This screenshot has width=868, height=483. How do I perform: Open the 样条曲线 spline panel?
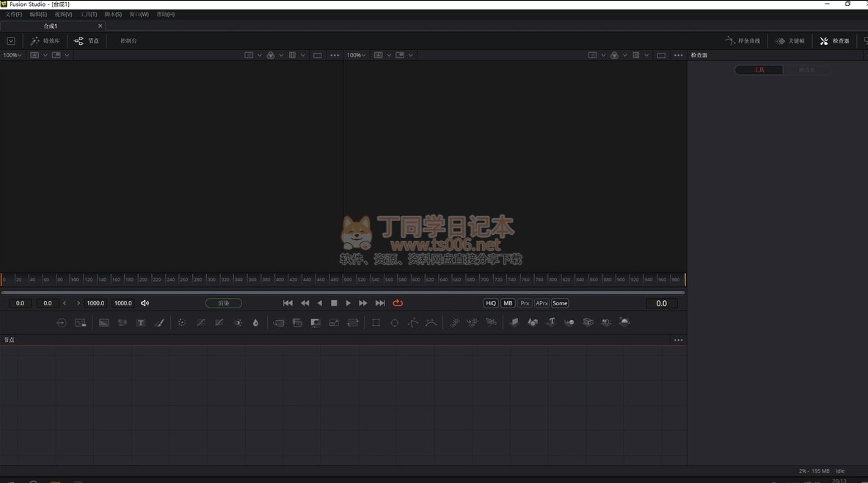coord(743,41)
